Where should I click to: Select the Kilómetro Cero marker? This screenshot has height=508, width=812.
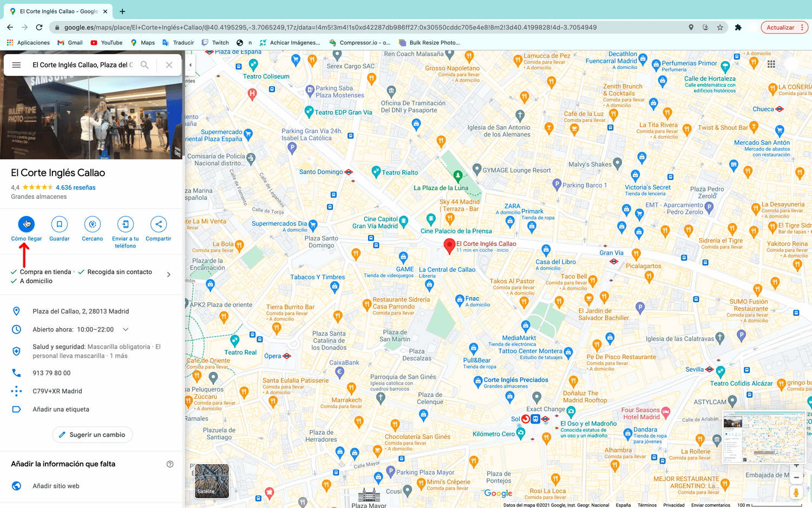coord(521,433)
